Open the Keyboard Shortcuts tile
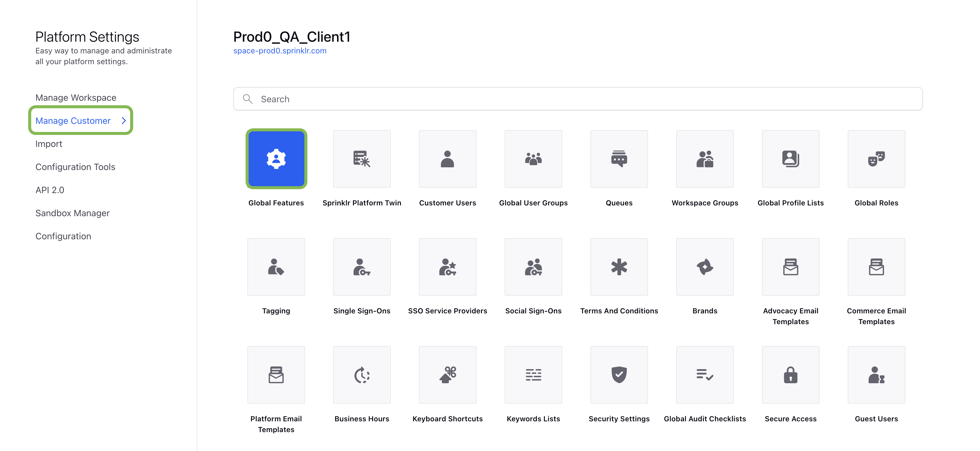 447,375
